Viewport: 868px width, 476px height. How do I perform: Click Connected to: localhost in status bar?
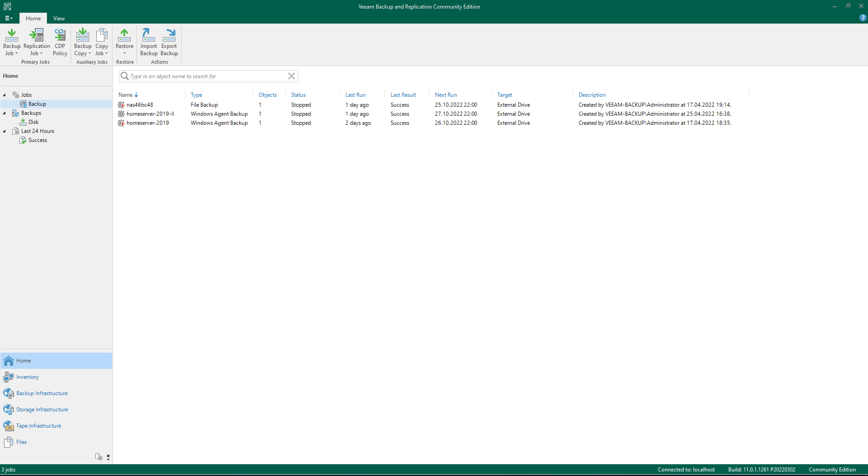coord(686,470)
